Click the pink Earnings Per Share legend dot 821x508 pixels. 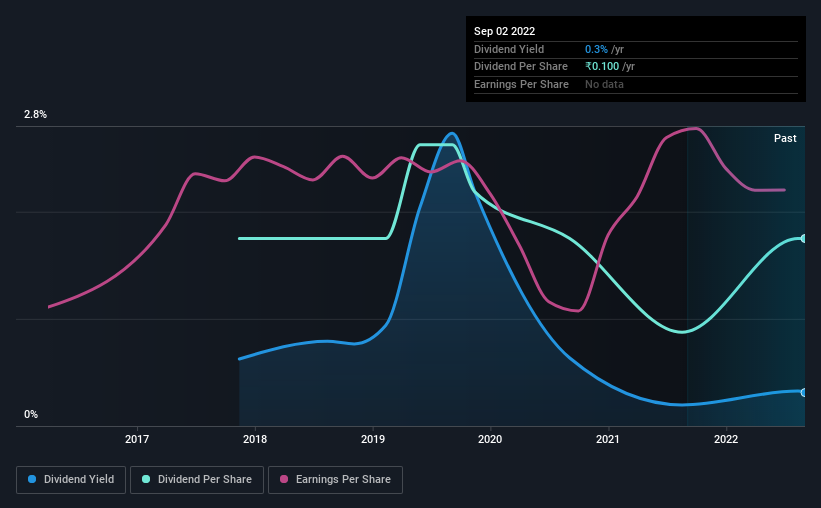tap(284, 479)
